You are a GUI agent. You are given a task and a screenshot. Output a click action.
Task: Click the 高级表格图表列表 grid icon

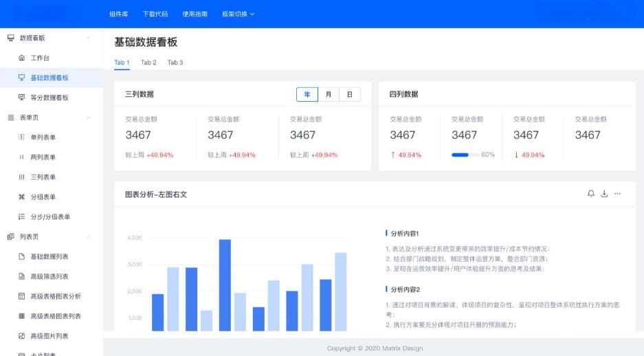(x=22, y=315)
